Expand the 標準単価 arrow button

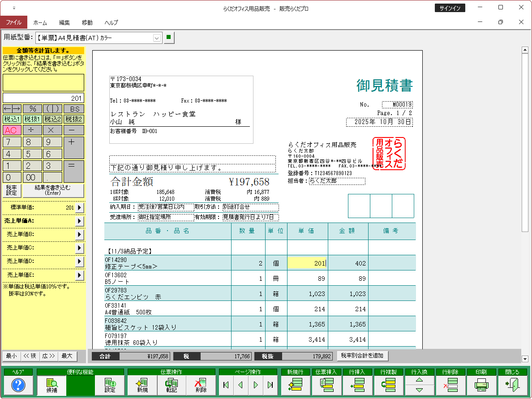(79, 208)
